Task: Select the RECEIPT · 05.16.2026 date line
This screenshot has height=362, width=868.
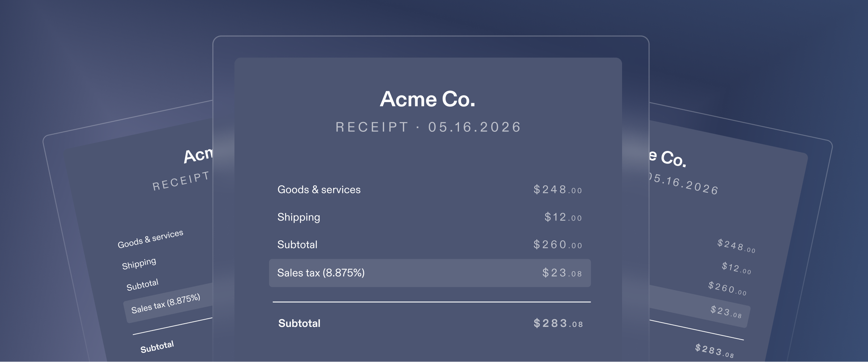Action: (x=428, y=127)
